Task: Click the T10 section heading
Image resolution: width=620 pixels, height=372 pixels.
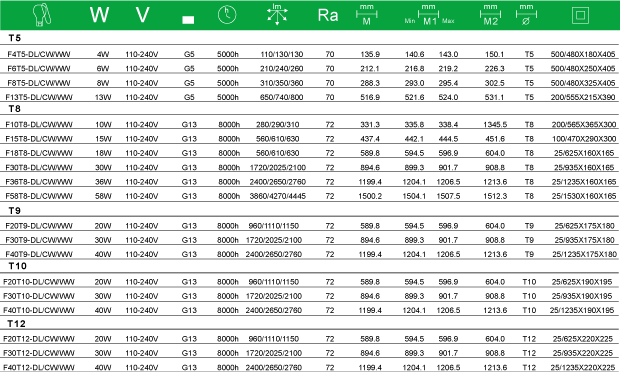Action: (x=17, y=266)
